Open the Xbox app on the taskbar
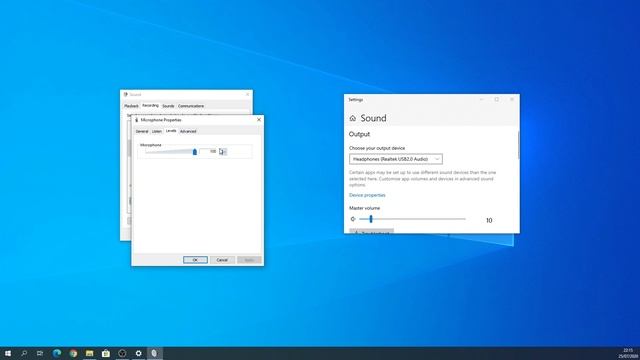 (122, 353)
